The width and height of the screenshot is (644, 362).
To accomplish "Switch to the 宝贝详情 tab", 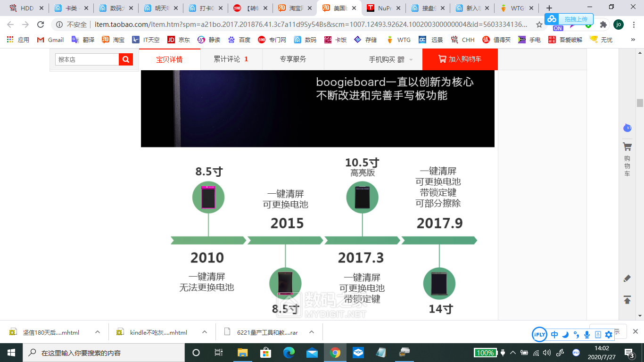I will pos(169,59).
